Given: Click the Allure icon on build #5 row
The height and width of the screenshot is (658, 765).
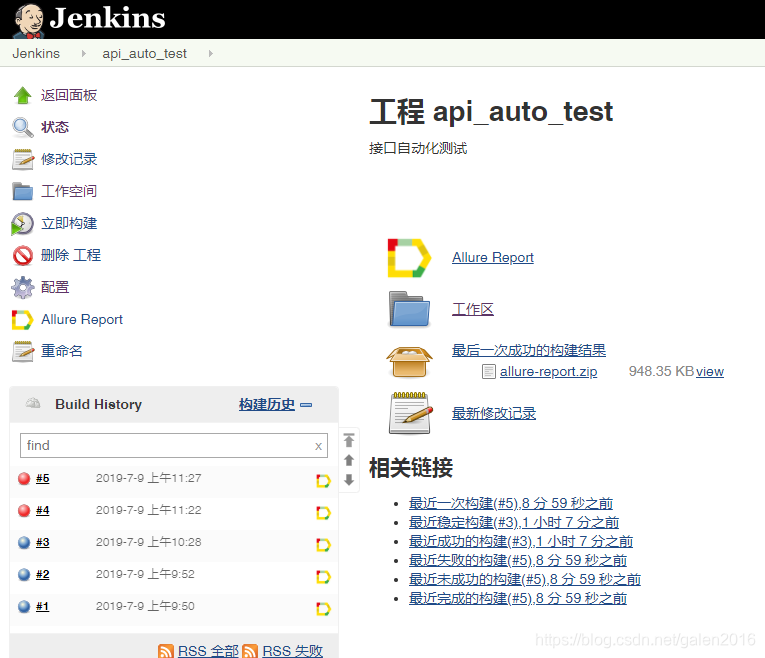Looking at the screenshot, I should tap(323, 481).
